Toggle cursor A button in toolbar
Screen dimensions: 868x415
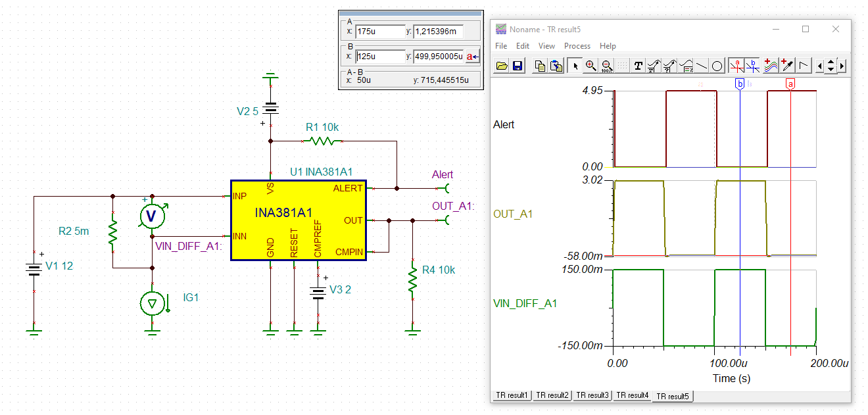(x=736, y=66)
